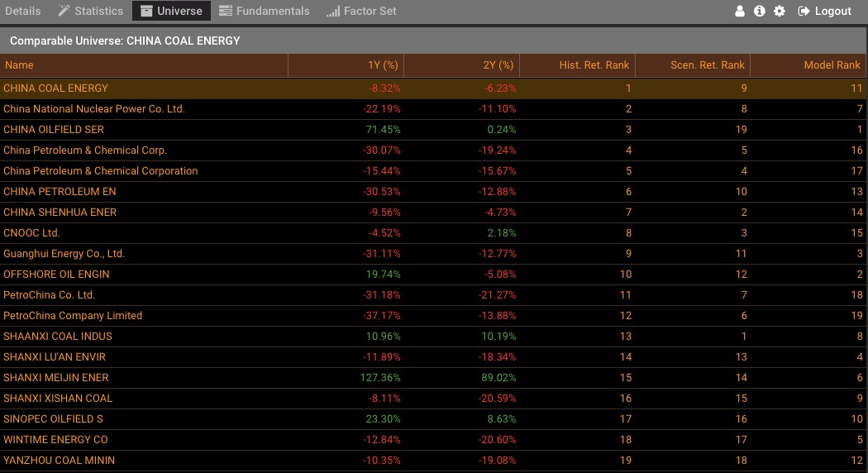Screen dimensions: 868x473
Task: Click the 19.74% 1Y value
Action: tap(383, 275)
